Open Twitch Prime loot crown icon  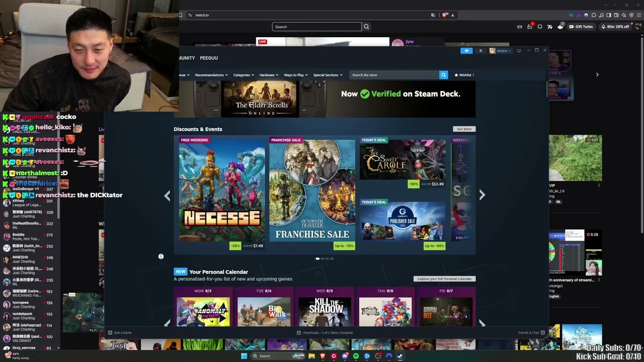tap(520, 27)
